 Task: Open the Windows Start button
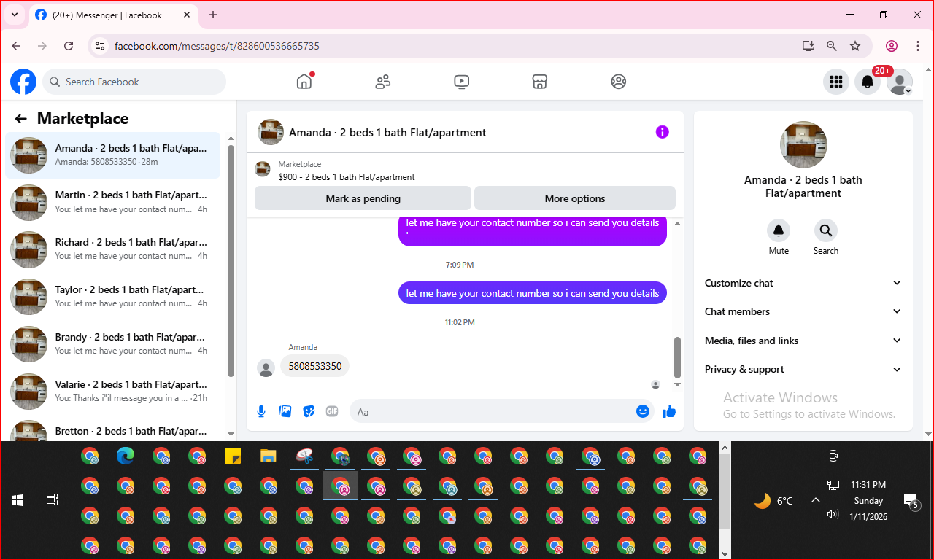[x=18, y=500]
